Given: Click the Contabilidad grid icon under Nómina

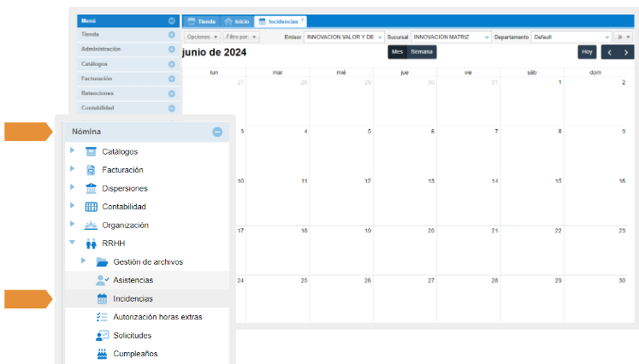Looking at the screenshot, I should pos(92,207).
